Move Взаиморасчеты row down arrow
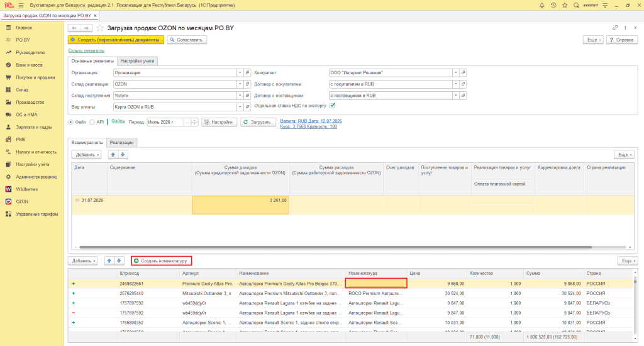Viewport: 644px width, 346px height. pyautogui.click(x=123, y=155)
